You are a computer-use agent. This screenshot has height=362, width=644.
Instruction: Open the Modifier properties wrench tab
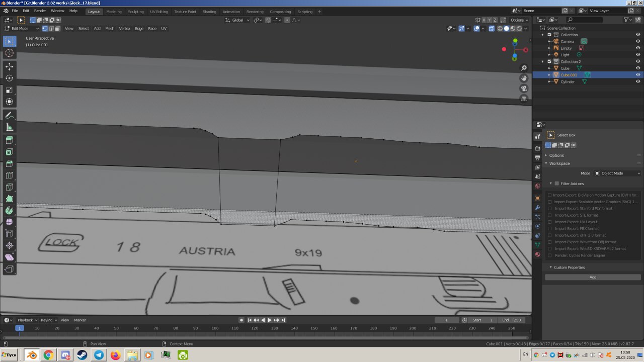pyautogui.click(x=537, y=207)
